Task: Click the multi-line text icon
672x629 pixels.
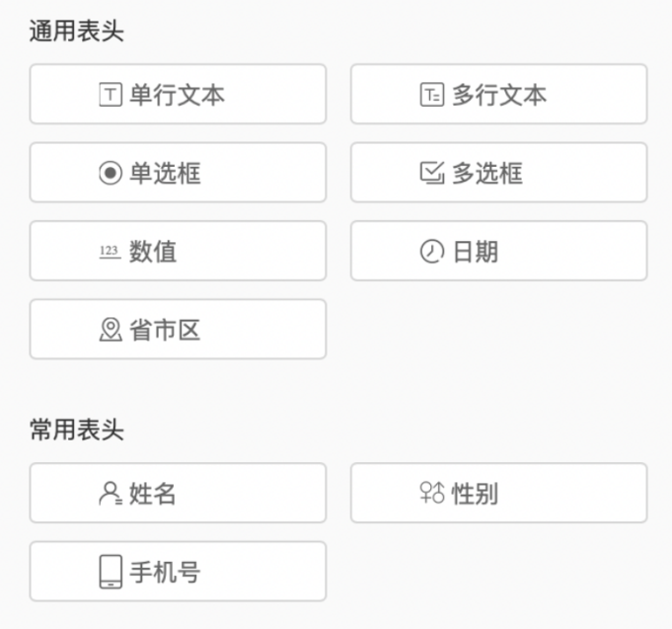Action: pyautogui.click(x=431, y=95)
